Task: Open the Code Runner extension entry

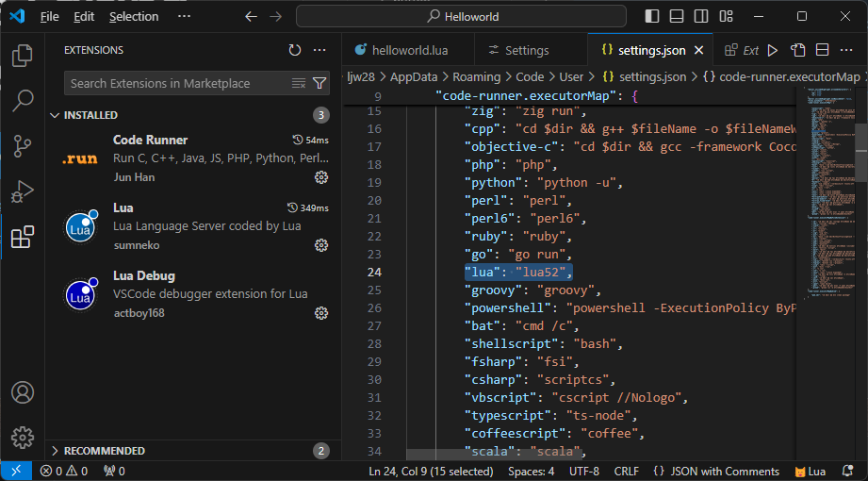Action: coord(192,158)
